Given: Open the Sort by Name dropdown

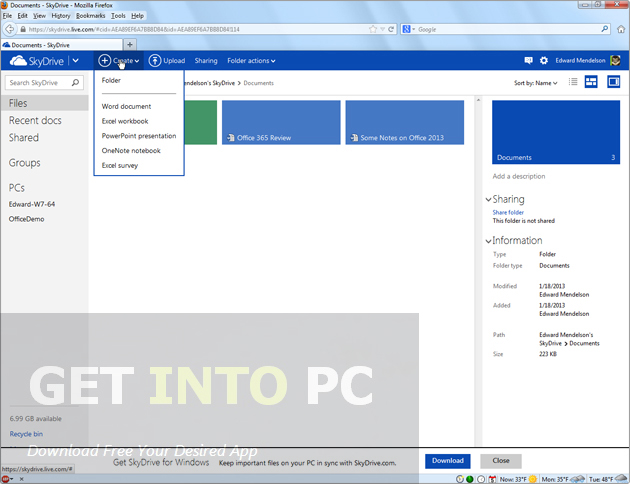Looking at the screenshot, I should tap(536, 83).
